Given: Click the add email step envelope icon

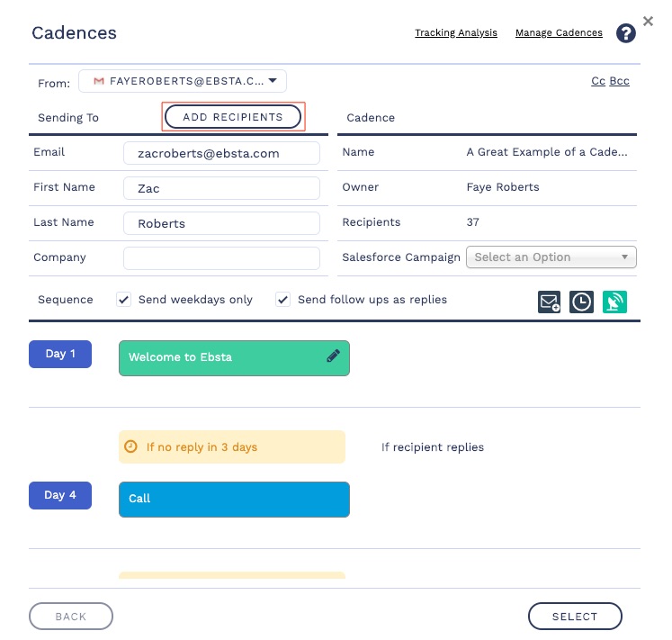Looking at the screenshot, I should point(549,302).
